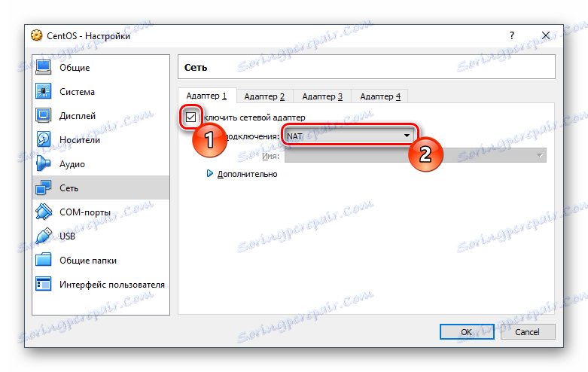Click the Network (Сеть) computers icon
588x372 pixels.
44,188
